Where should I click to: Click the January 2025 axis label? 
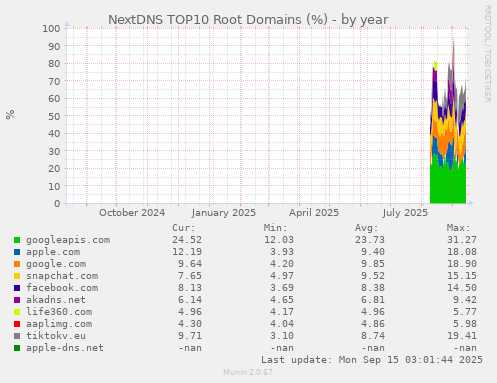[224, 213]
